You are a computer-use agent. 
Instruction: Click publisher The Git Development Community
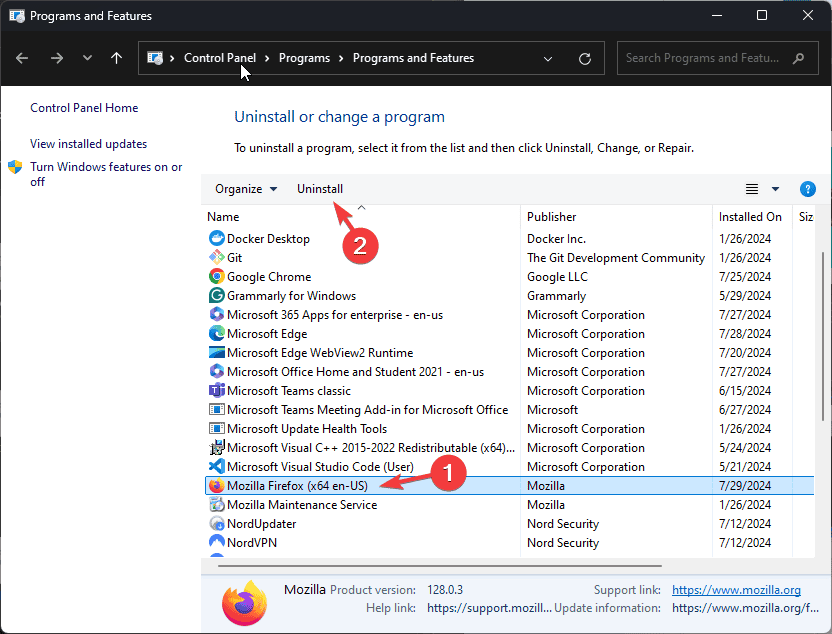coord(616,257)
